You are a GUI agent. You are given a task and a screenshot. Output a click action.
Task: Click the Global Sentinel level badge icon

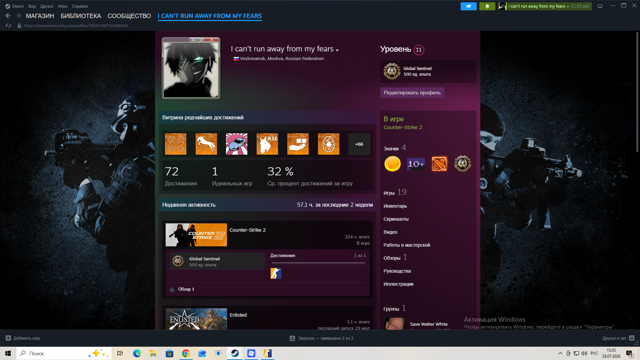point(392,71)
